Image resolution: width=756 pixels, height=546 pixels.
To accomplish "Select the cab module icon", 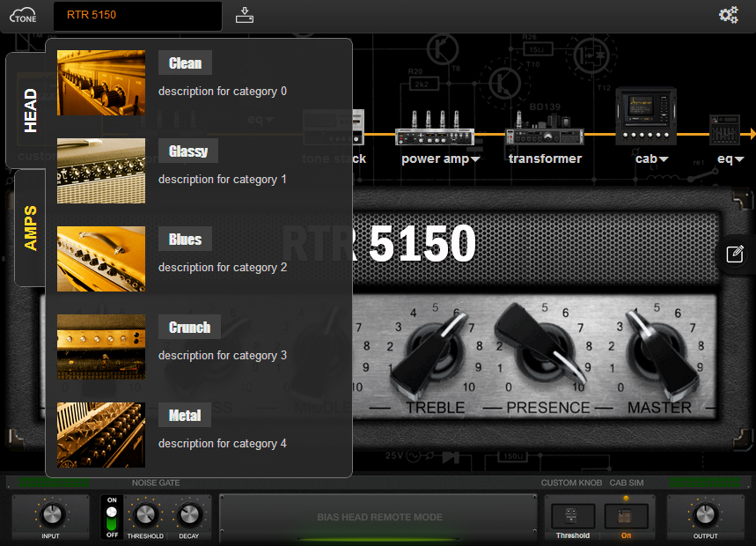I will (646, 117).
